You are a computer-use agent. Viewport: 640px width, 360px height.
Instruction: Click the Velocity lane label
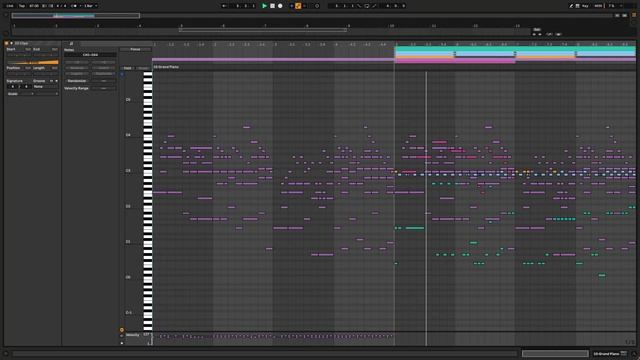point(133,335)
